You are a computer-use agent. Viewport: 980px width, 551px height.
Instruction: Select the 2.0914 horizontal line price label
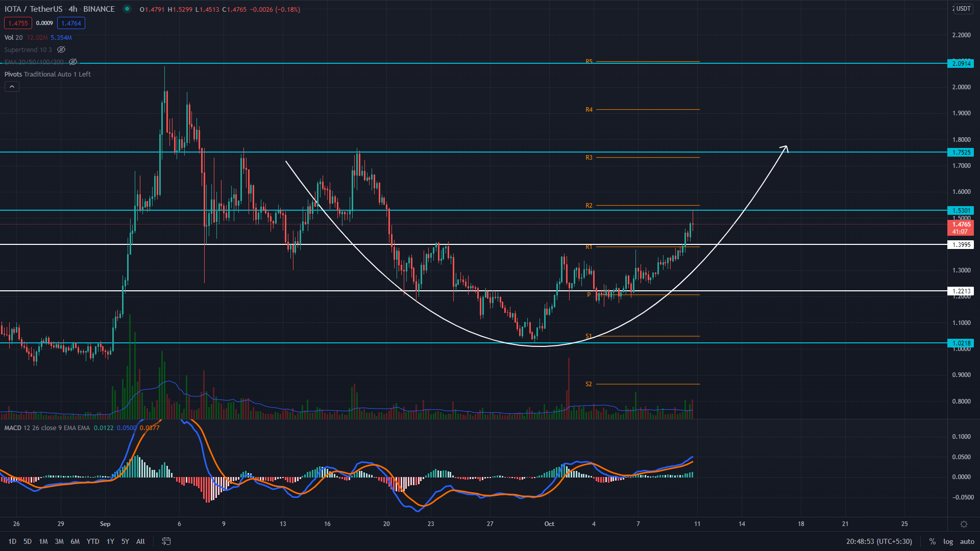pos(961,63)
